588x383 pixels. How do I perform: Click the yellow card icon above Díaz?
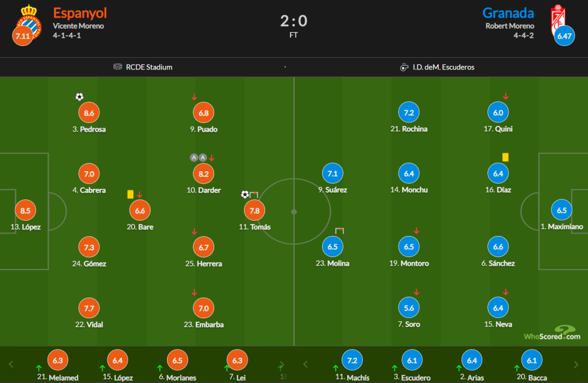click(505, 157)
